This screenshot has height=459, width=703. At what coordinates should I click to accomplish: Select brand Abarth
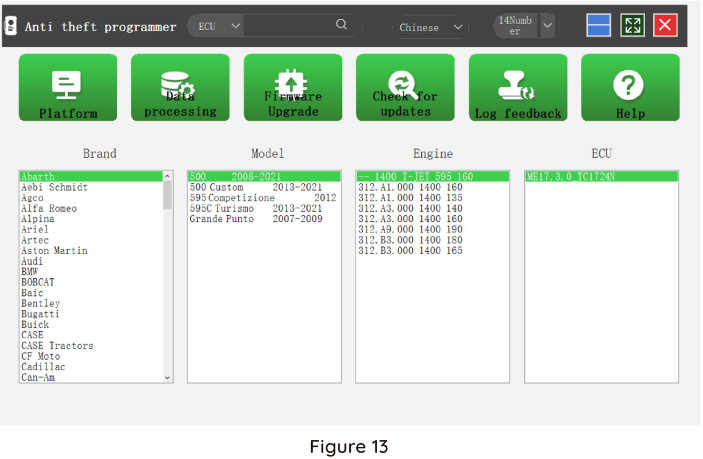(x=91, y=176)
